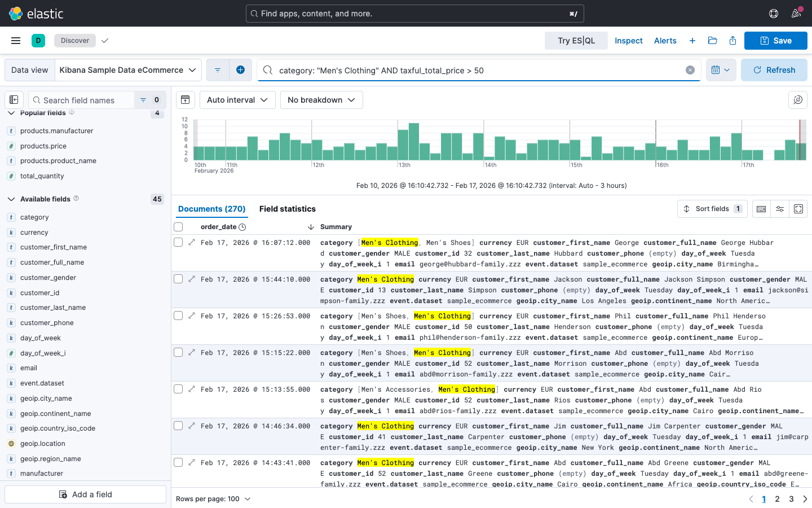Image resolution: width=812 pixels, height=508 pixels.
Task: Click the Add a field button
Action: (86, 494)
